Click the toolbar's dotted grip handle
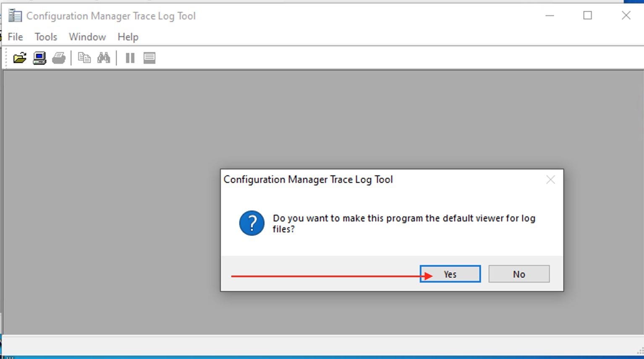644x359 pixels. tap(6, 58)
